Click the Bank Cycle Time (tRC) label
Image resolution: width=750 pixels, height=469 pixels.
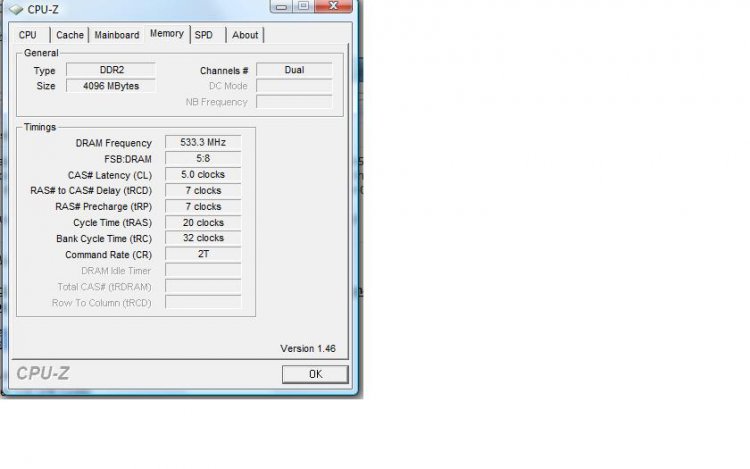coord(104,239)
